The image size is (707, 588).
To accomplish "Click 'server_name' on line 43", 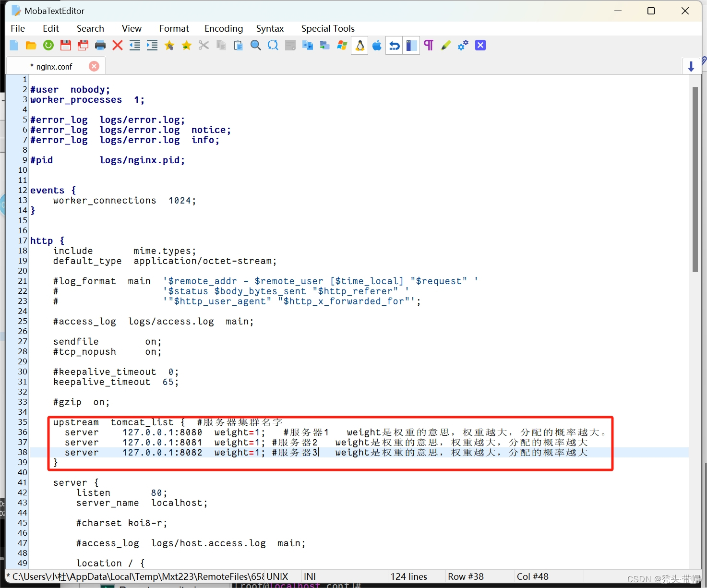I will pos(108,503).
